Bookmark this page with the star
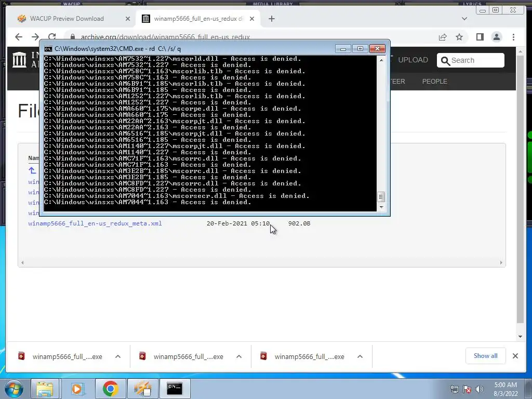532x399 pixels. [x=459, y=37]
